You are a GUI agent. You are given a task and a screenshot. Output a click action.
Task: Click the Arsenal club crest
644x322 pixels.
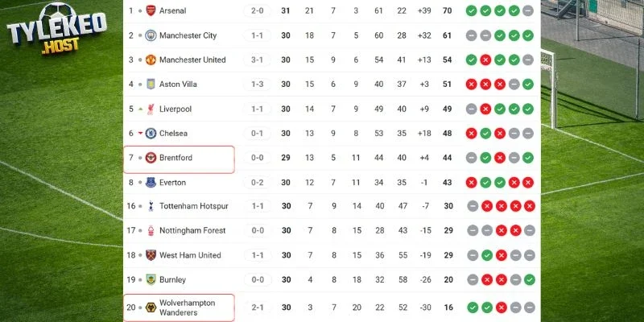pos(151,11)
